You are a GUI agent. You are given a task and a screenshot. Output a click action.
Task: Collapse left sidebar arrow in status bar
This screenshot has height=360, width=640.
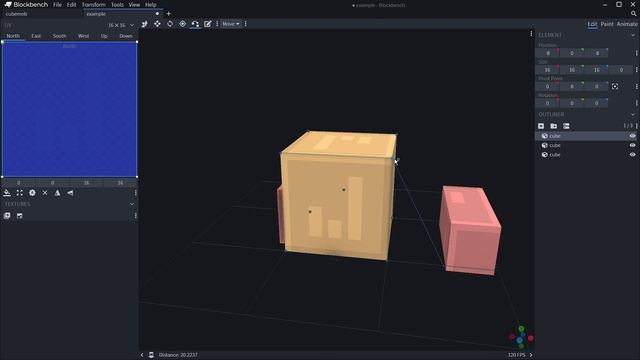click(142, 355)
